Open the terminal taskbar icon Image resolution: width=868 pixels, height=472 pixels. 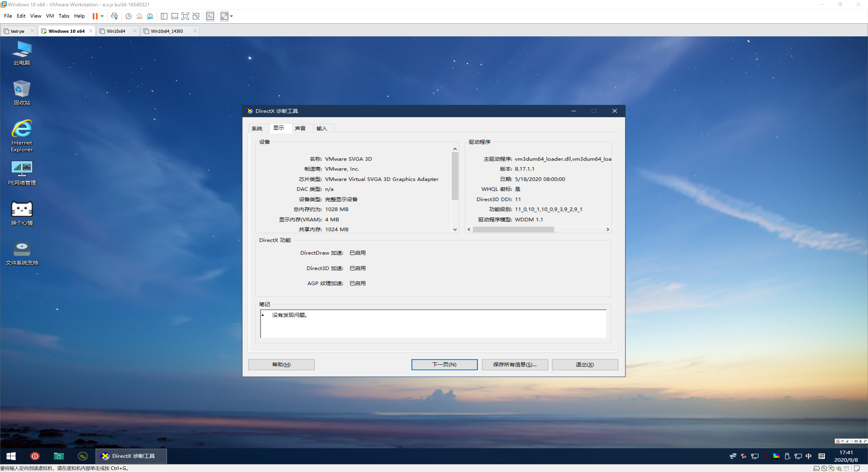(x=83, y=456)
